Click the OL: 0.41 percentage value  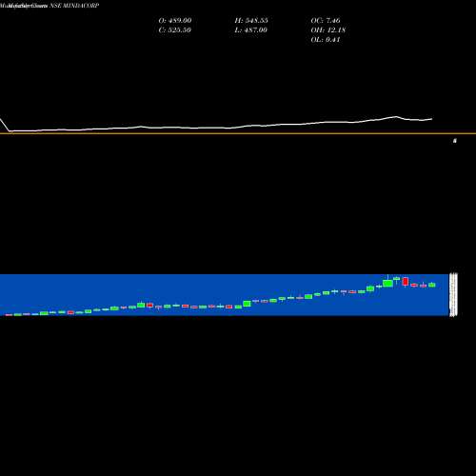pyautogui.click(x=326, y=39)
